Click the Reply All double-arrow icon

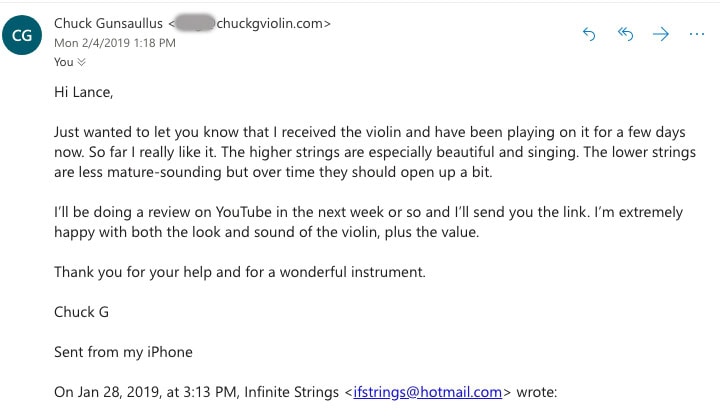[x=625, y=34]
